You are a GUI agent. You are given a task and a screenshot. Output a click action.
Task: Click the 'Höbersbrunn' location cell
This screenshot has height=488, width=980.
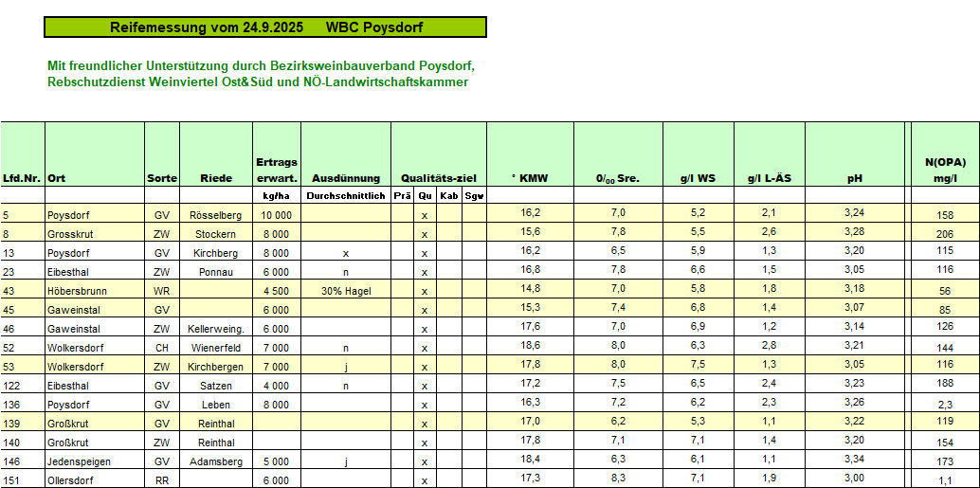(74, 291)
